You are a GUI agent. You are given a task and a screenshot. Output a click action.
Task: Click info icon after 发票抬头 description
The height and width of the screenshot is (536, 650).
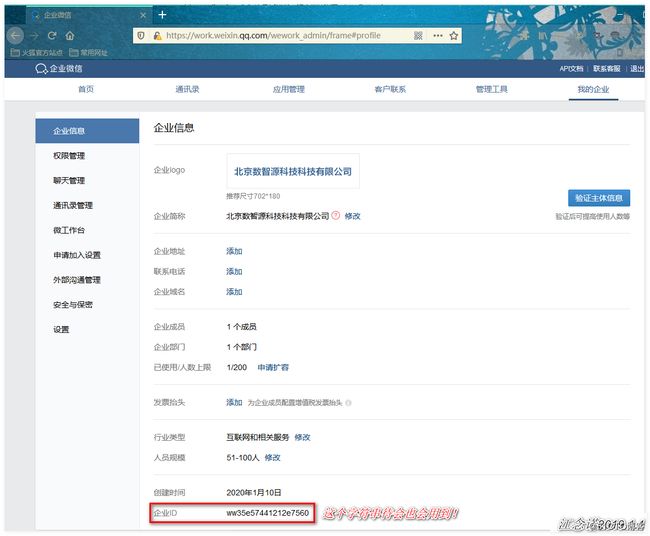[348, 403]
